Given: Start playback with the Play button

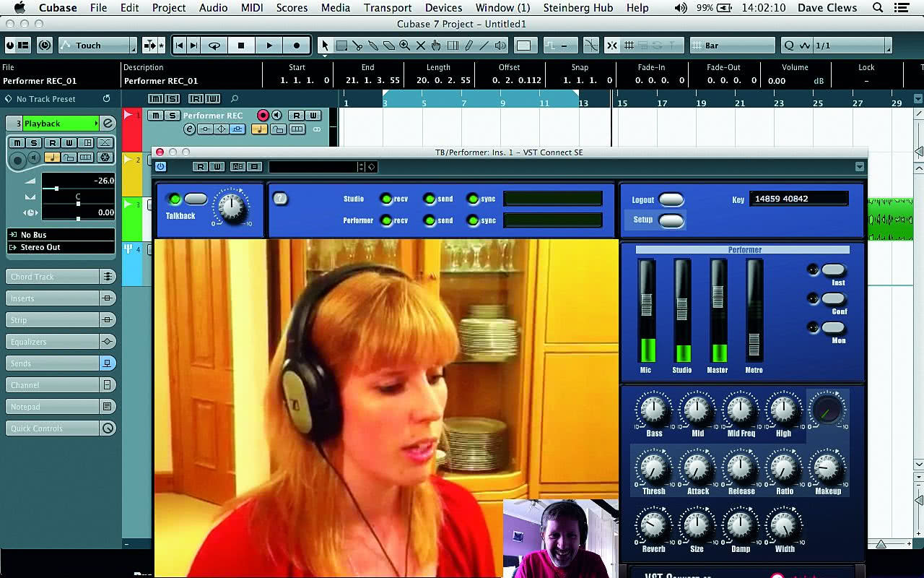Looking at the screenshot, I should [269, 46].
